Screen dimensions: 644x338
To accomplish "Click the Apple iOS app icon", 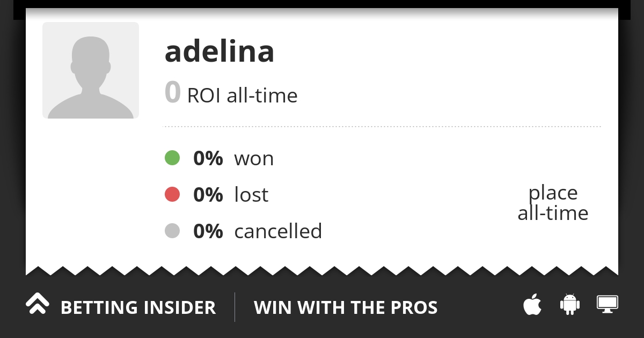I will [x=532, y=305].
